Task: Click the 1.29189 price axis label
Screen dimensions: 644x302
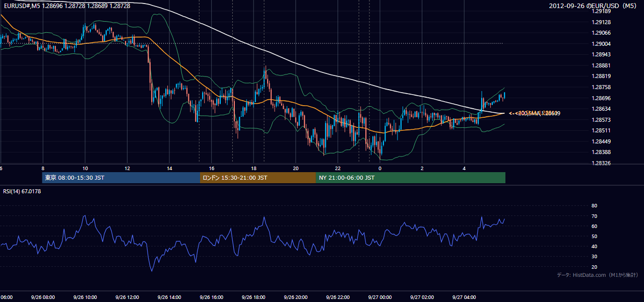Action: 601,11
